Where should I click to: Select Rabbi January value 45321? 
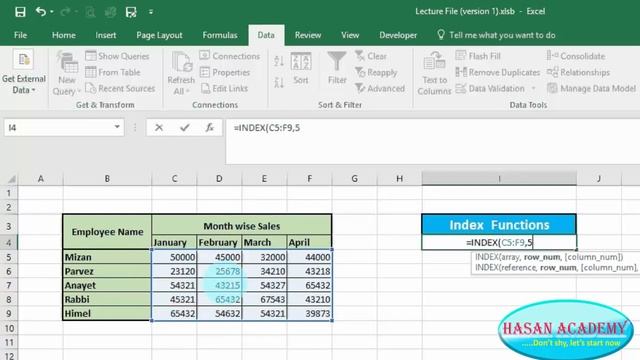pos(174,300)
